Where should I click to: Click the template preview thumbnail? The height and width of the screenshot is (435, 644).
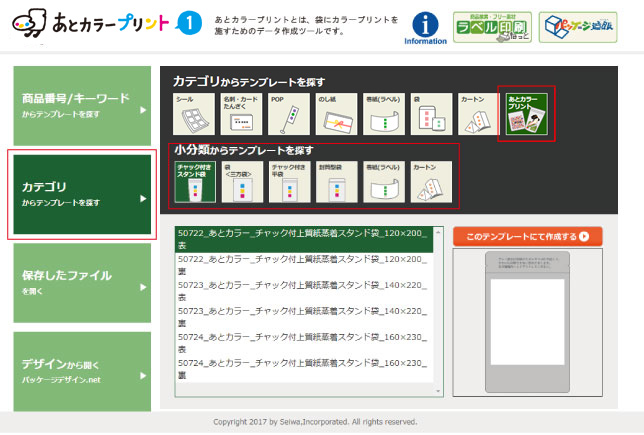528,322
